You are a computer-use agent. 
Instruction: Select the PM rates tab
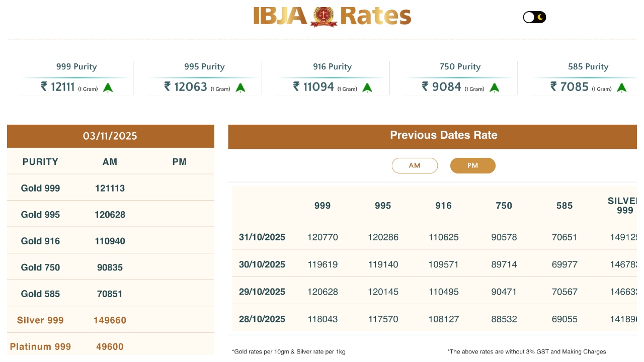(472, 165)
